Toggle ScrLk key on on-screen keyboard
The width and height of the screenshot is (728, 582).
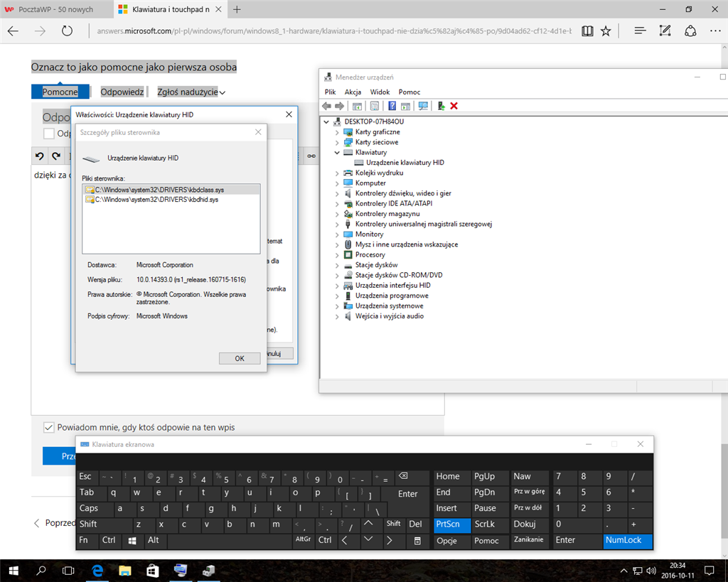[490, 524]
